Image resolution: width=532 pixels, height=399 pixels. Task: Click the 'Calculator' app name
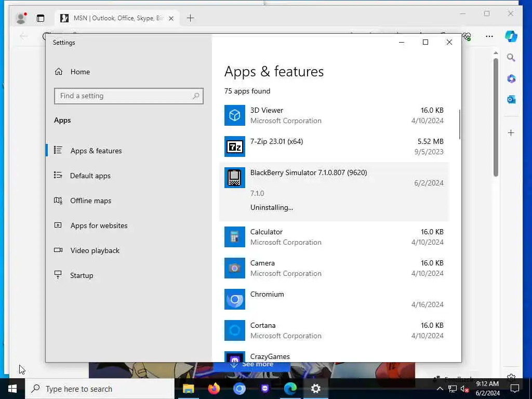coord(267,232)
